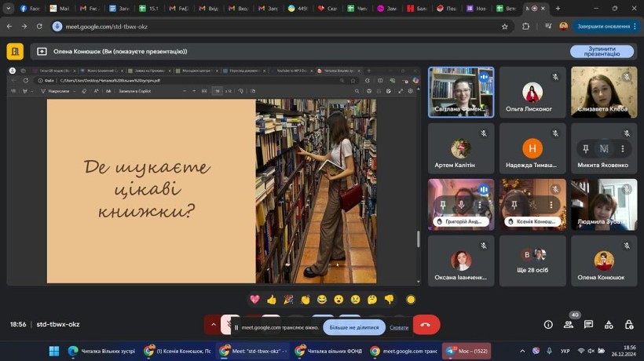Open the Chrome extensions menu

(525, 26)
